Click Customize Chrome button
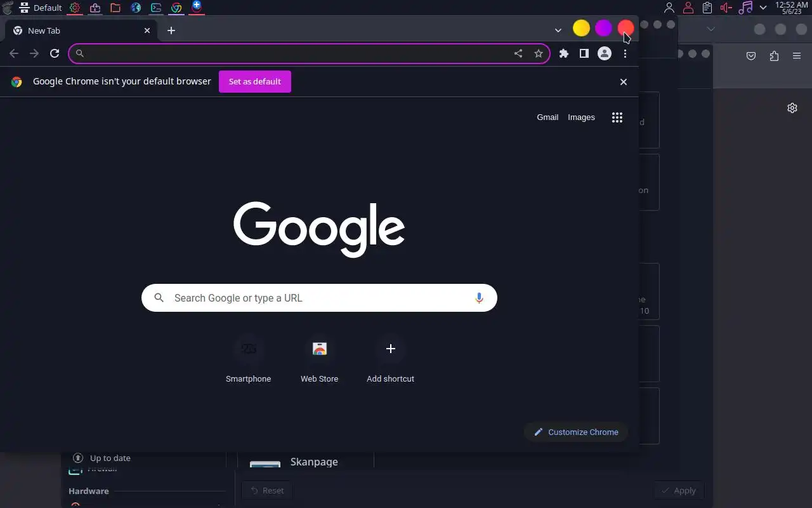 [576, 432]
